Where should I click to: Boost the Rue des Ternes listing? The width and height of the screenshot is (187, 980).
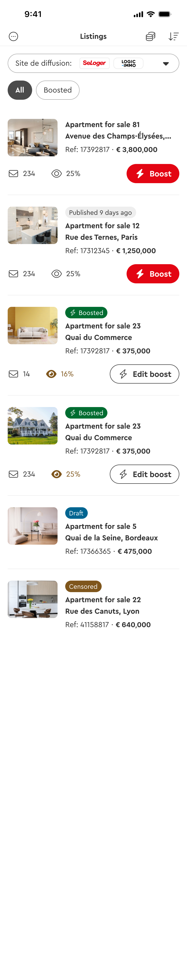point(153,274)
